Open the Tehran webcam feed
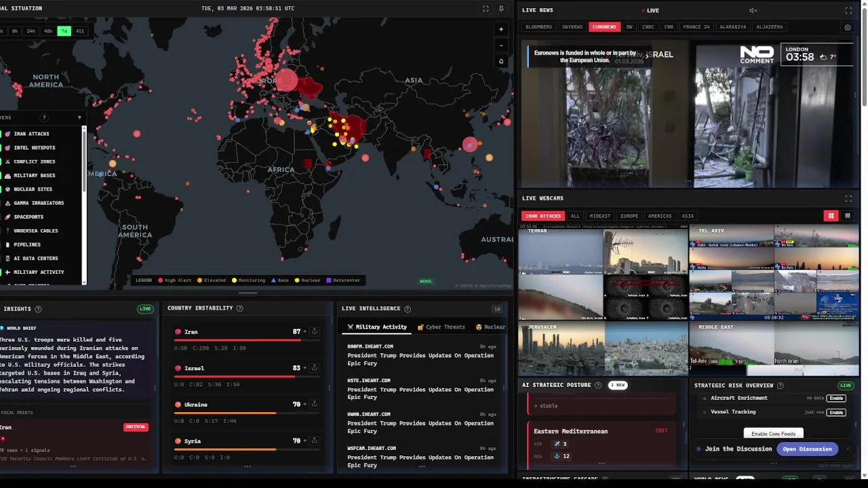The image size is (868, 488). point(604,272)
